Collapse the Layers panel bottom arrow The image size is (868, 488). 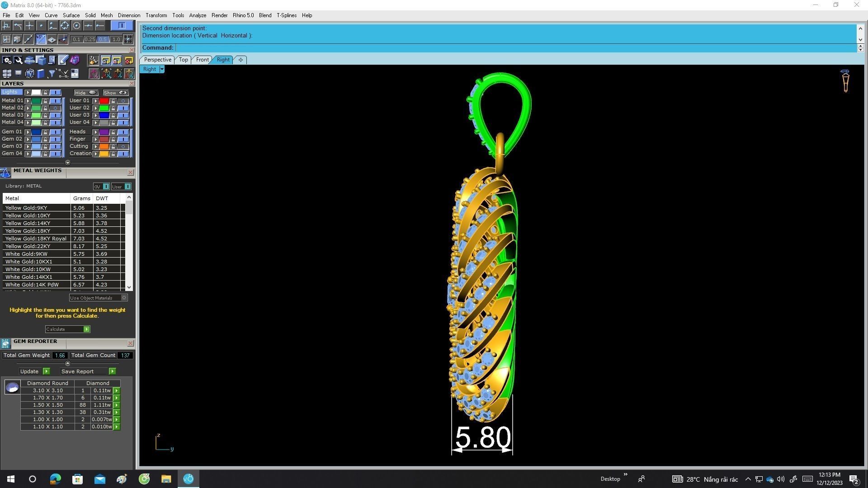68,163
